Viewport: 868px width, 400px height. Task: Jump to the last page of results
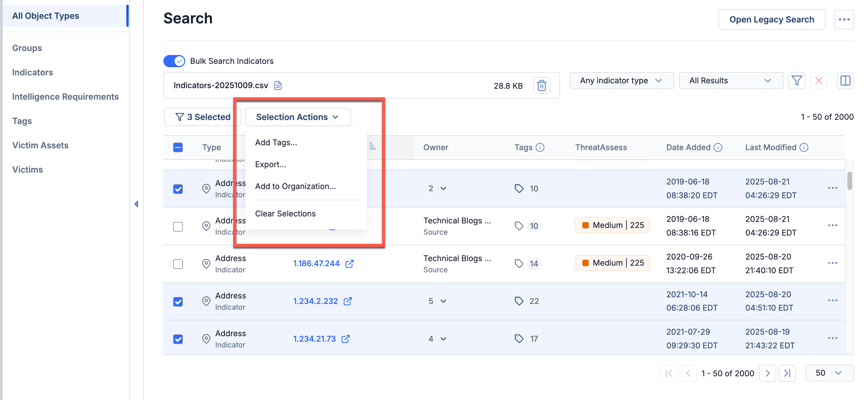[x=788, y=373]
